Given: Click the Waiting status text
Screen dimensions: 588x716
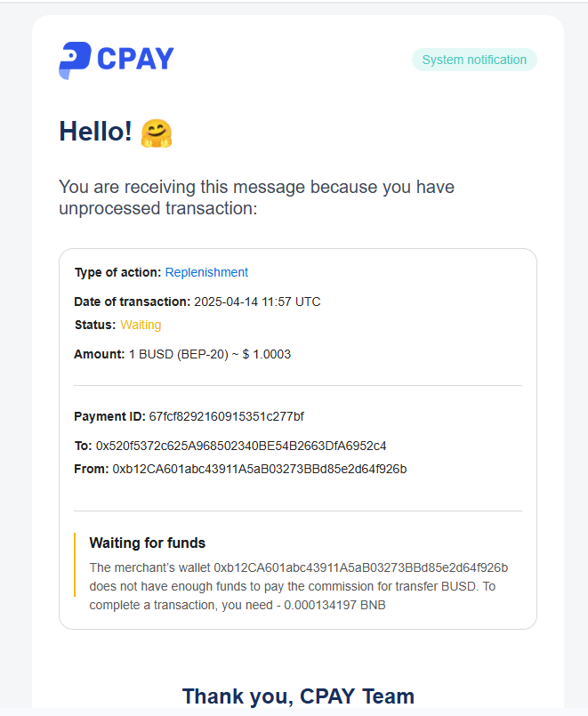Looking at the screenshot, I should click(141, 325).
